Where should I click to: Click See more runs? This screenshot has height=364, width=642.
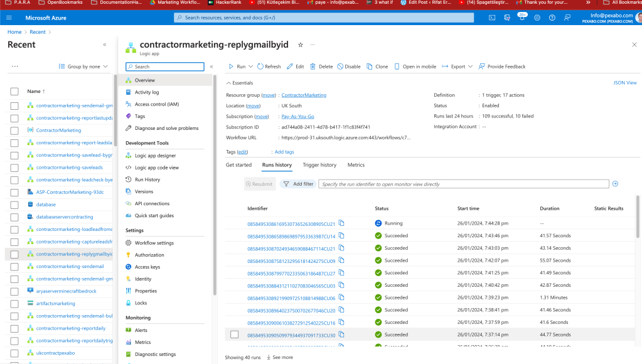[280, 358]
